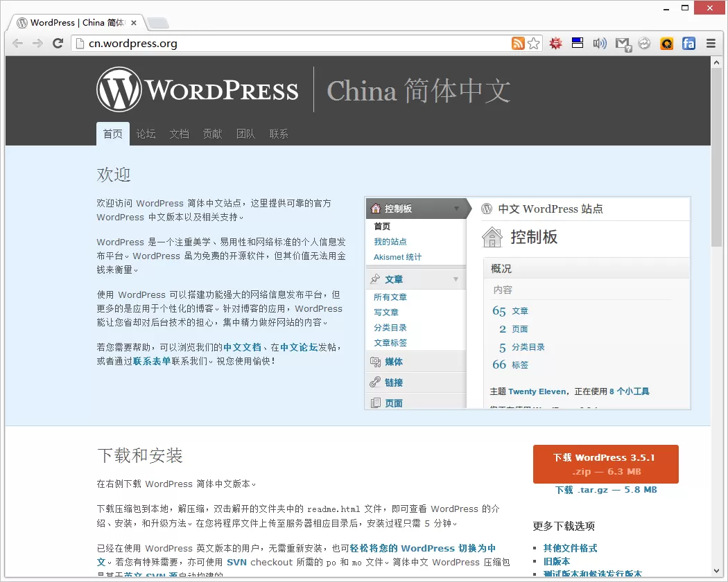Image resolution: width=728 pixels, height=582 pixels.
Task: Open the speaker volume extension icon
Action: pyautogui.click(x=600, y=43)
